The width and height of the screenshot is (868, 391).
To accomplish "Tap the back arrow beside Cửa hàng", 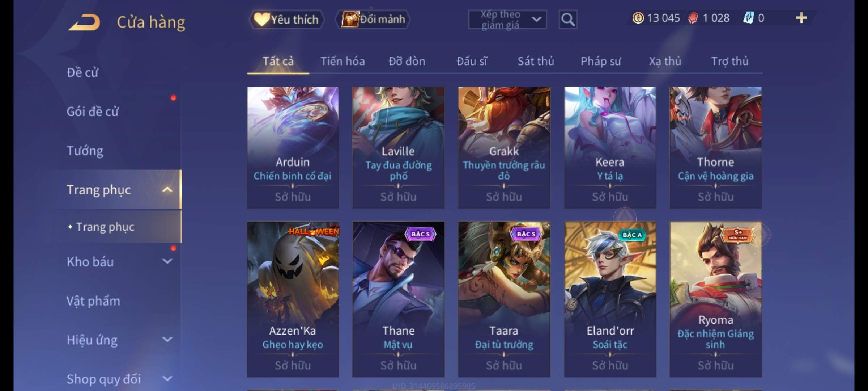I will (x=84, y=22).
